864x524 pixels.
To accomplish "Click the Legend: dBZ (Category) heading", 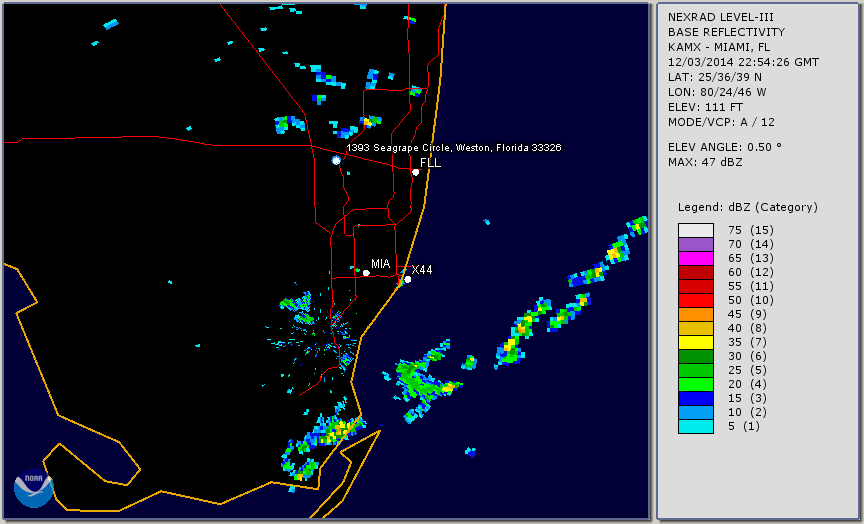I will [x=748, y=207].
